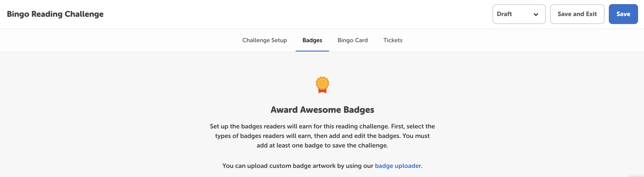This screenshot has height=177, width=644.
Task: Click the award ribbon illustration above the heading
Action: pos(322,85)
